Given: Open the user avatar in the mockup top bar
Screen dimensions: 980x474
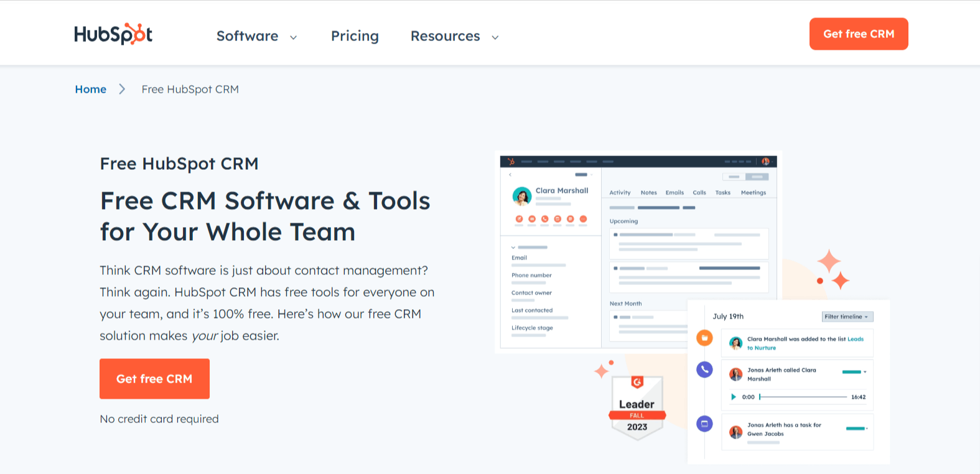Looking at the screenshot, I should (765, 161).
